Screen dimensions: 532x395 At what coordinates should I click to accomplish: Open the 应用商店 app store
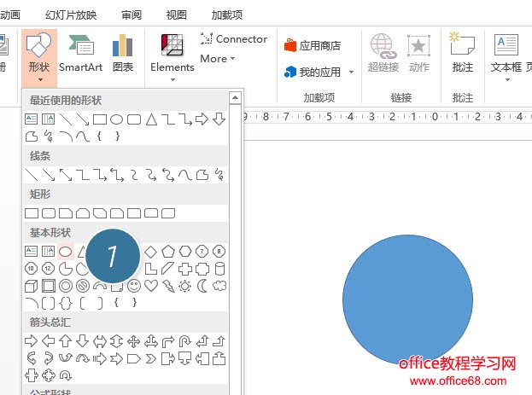tap(313, 45)
